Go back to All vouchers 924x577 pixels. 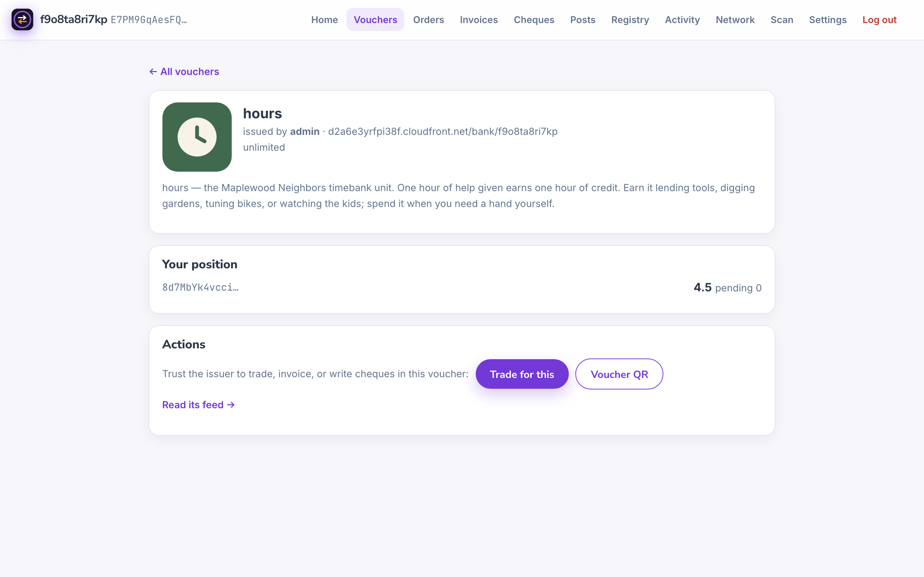(x=184, y=71)
